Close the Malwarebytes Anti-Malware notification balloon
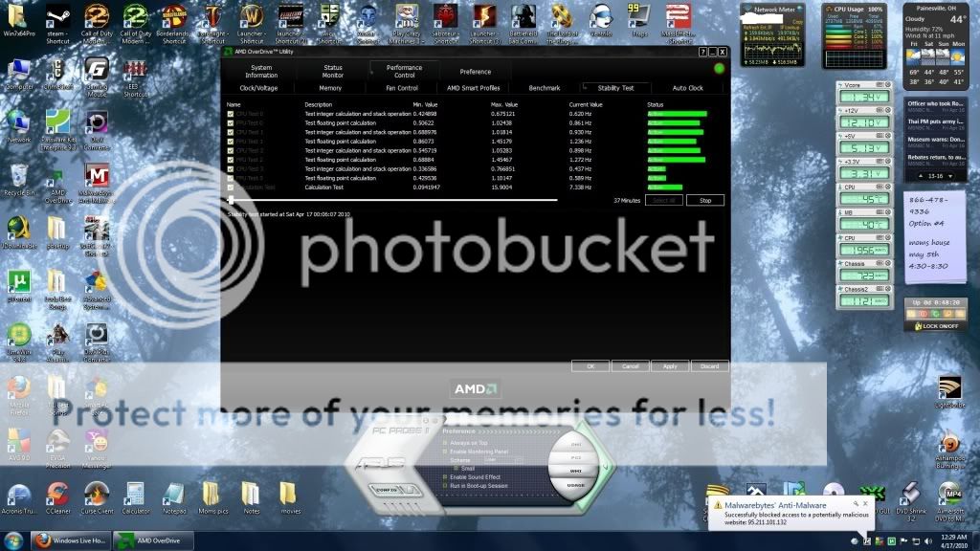This screenshot has height=551, width=980. tap(865, 503)
